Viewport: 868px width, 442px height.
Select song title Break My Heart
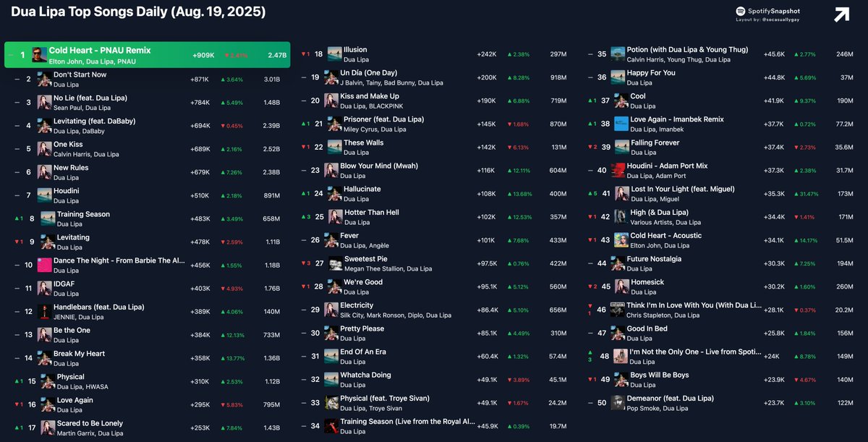pyautogui.click(x=79, y=353)
